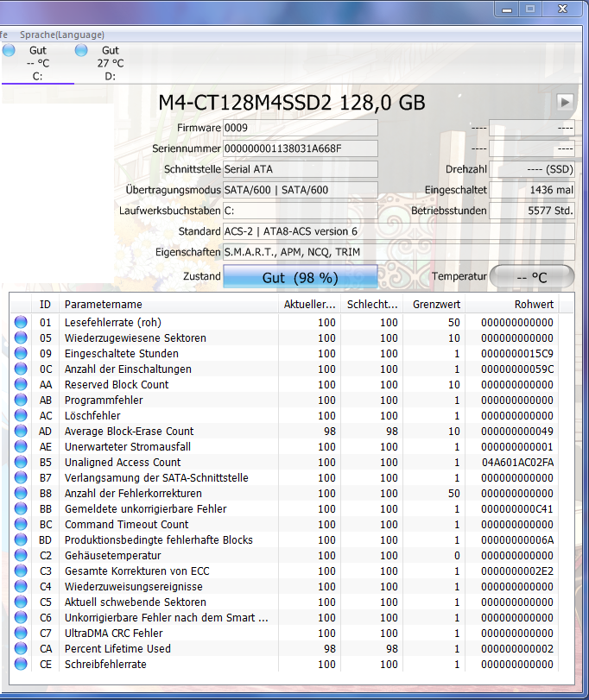
Task: Click the Drehzahl value ---- (SSD)
Action: (532, 169)
